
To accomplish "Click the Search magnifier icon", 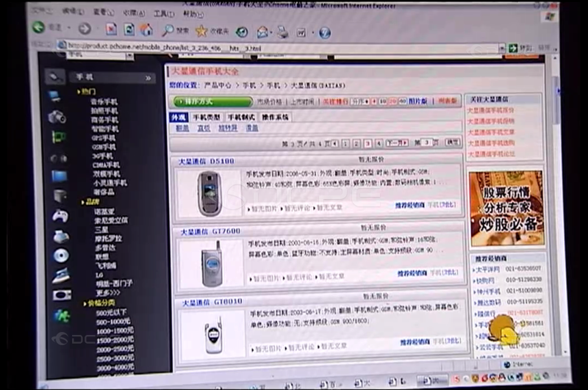I will point(168,30).
